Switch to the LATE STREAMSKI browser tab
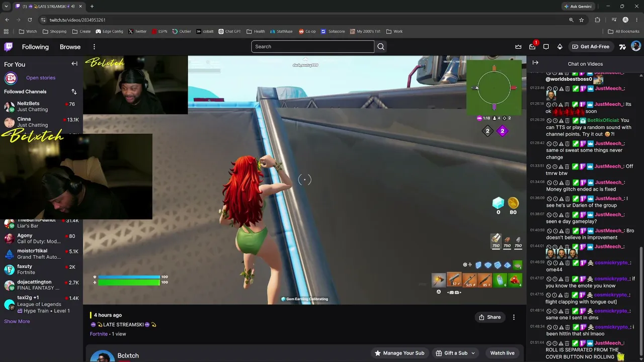Image resolution: width=644 pixels, height=362 pixels. [x=49, y=6]
